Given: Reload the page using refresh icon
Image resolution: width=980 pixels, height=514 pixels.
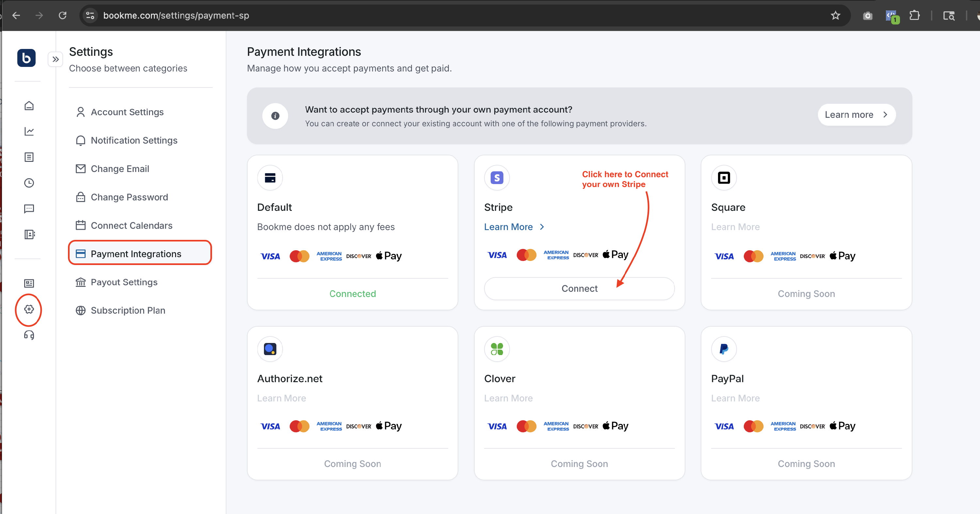Looking at the screenshot, I should 62,16.
